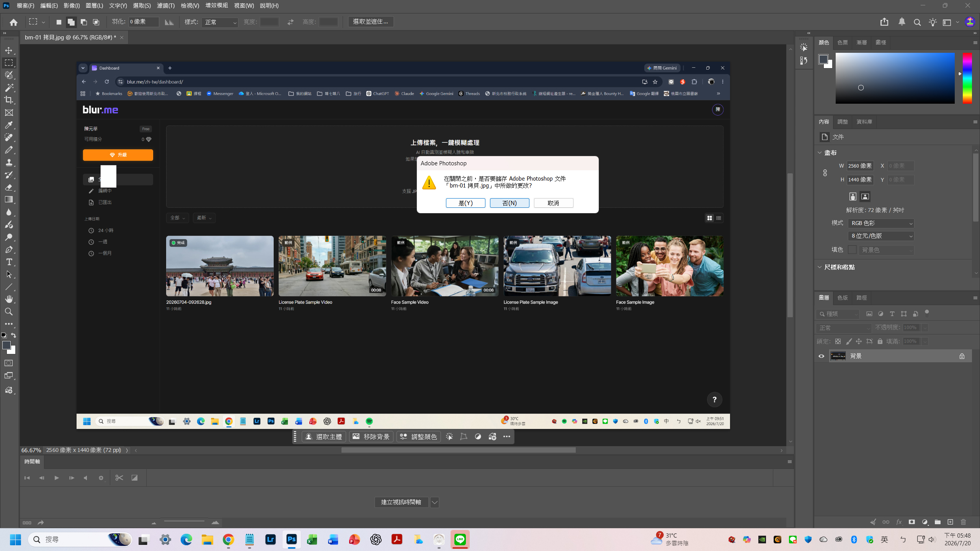Select the Hand tool
This screenshot has height=551, width=980.
(x=9, y=299)
